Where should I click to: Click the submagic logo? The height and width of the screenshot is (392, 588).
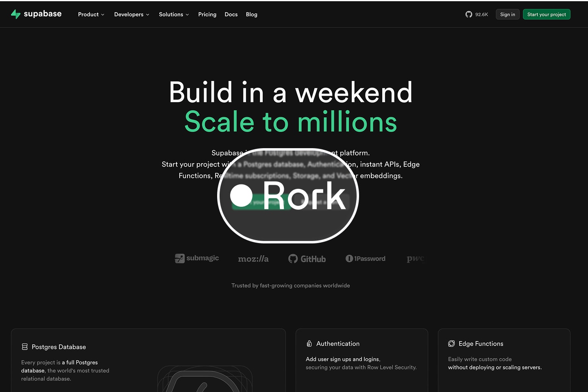[x=197, y=258]
